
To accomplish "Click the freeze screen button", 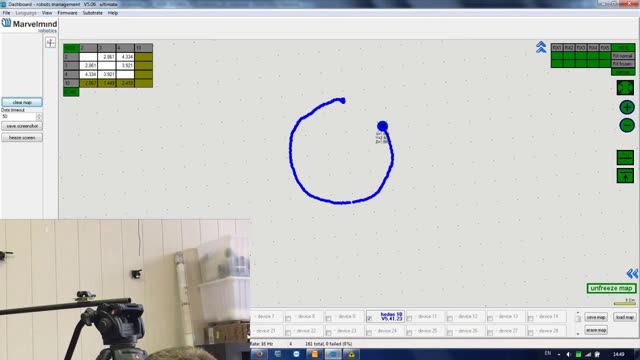I will tap(22, 138).
